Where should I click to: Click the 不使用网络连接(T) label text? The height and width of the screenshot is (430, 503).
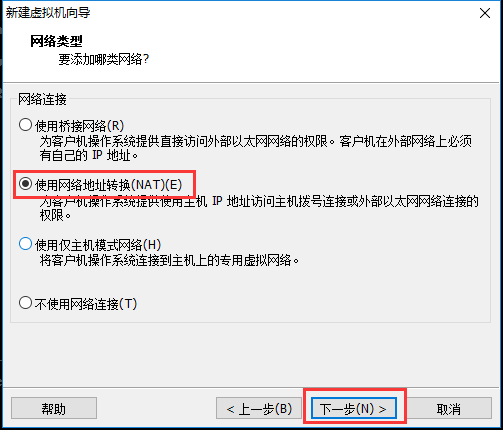[x=86, y=304]
